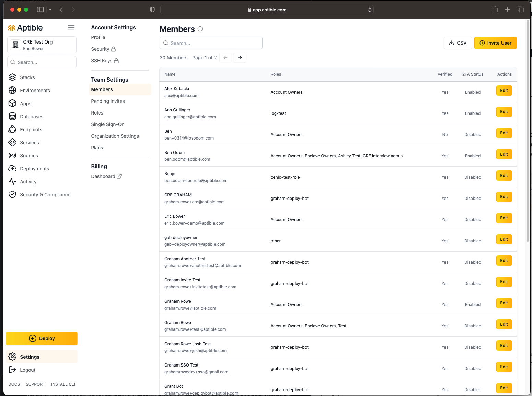Image resolution: width=532 pixels, height=396 pixels.
Task: Click the Apps cube icon
Action: pos(12,104)
